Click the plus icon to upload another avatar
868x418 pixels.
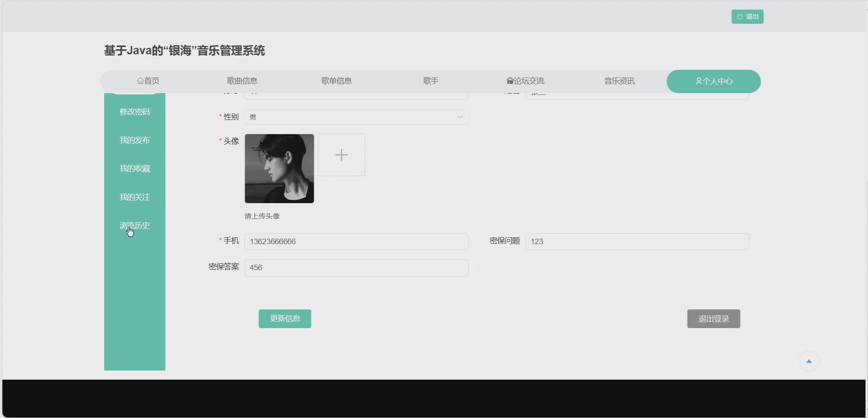pyautogui.click(x=341, y=155)
